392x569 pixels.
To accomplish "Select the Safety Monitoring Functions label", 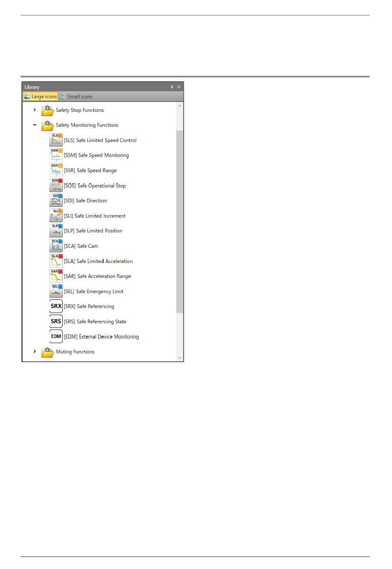I will click(x=87, y=125).
